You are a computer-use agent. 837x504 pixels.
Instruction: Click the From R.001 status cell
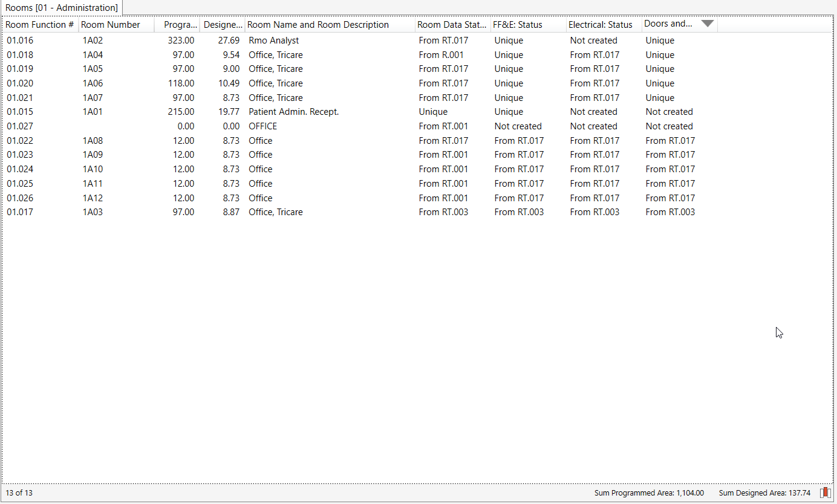click(x=441, y=55)
